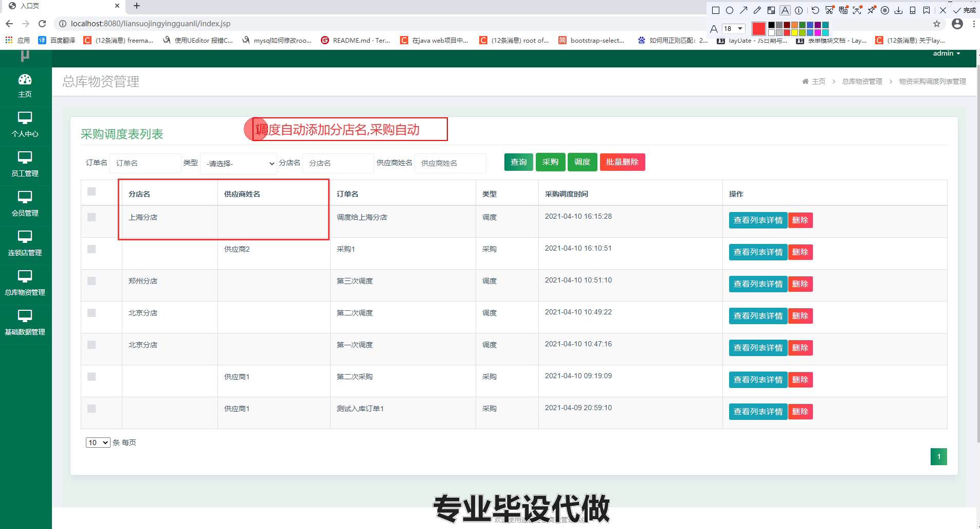The height and width of the screenshot is (529, 980).
Task: Open 个人中心 in sidebar
Action: [x=25, y=126]
